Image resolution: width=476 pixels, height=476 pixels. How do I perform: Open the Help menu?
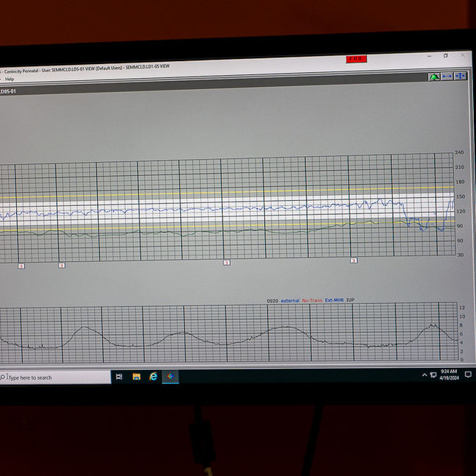pyautogui.click(x=10, y=79)
